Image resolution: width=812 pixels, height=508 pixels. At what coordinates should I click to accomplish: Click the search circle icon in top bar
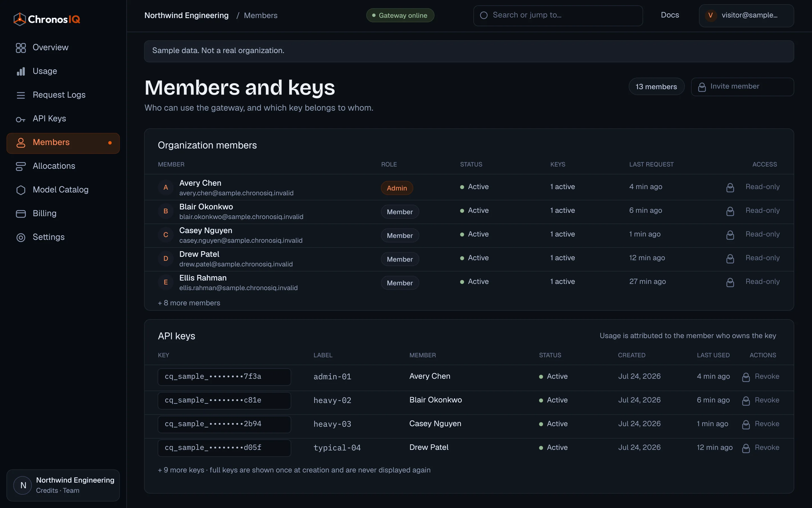(484, 15)
